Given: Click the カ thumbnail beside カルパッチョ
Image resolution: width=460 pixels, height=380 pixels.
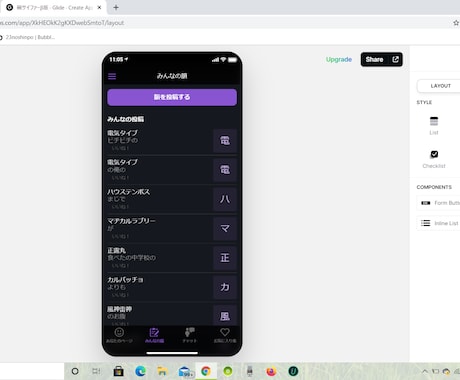Looking at the screenshot, I should click(225, 287).
